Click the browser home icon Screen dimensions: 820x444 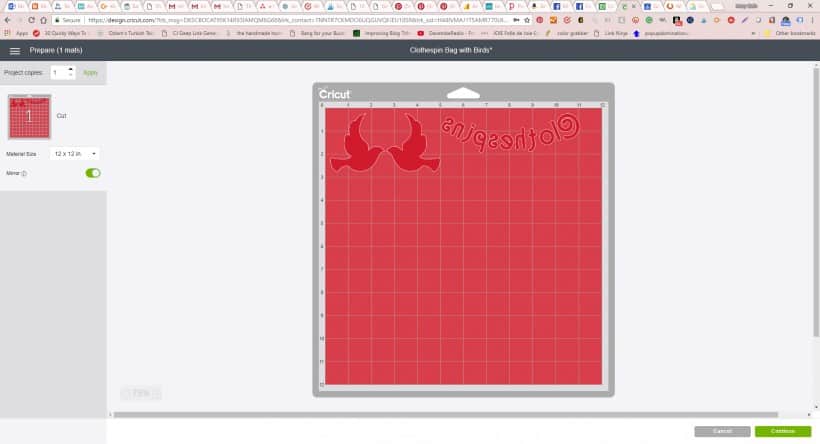(x=43, y=20)
